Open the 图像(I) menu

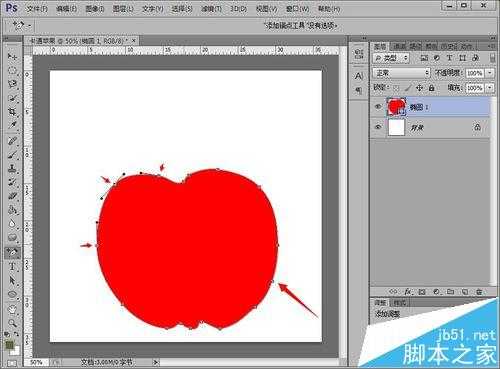tap(95, 8)
